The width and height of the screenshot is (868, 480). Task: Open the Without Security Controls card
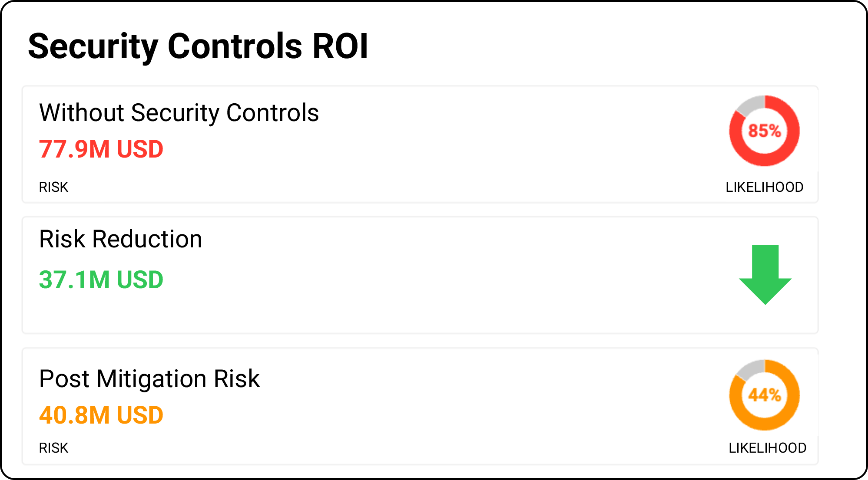coord(420,145)
